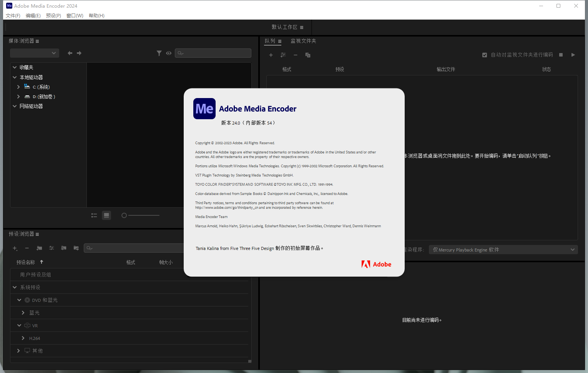Switch media browser to thumbnail view
This screenshot has height=373, width=588.
point(106,215)
